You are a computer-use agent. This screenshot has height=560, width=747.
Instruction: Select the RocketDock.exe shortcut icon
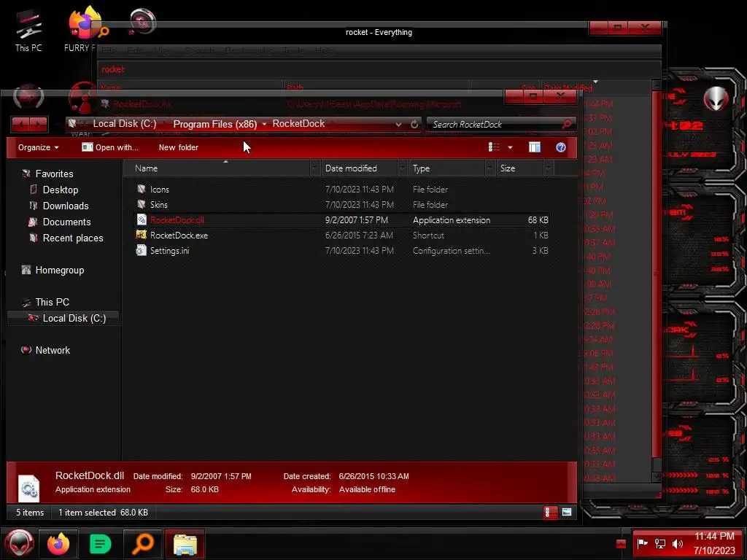[x=142, y=235]
